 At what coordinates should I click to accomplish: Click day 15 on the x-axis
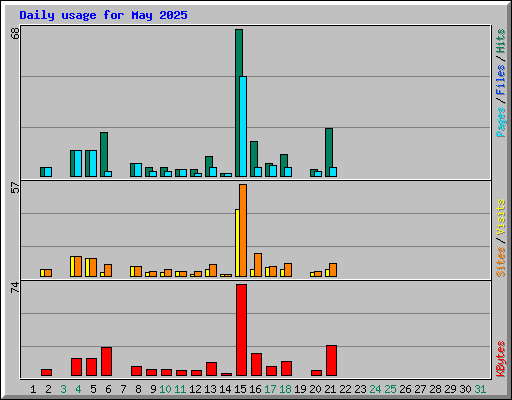(240, 389)
